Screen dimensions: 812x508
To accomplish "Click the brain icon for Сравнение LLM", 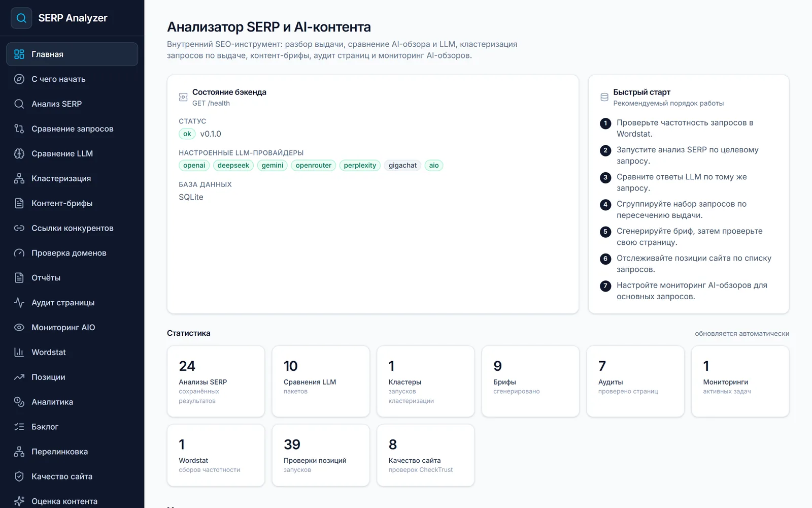I will click(19, 154).
